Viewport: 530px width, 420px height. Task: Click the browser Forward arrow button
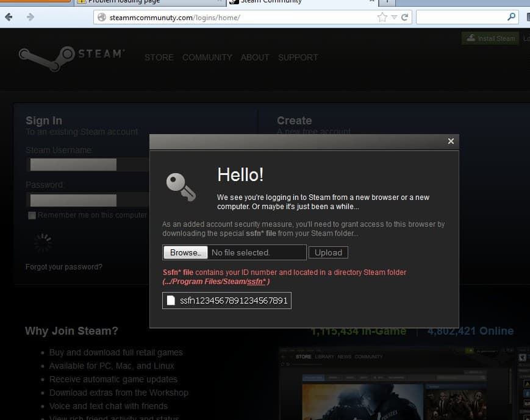coord(30,17)
